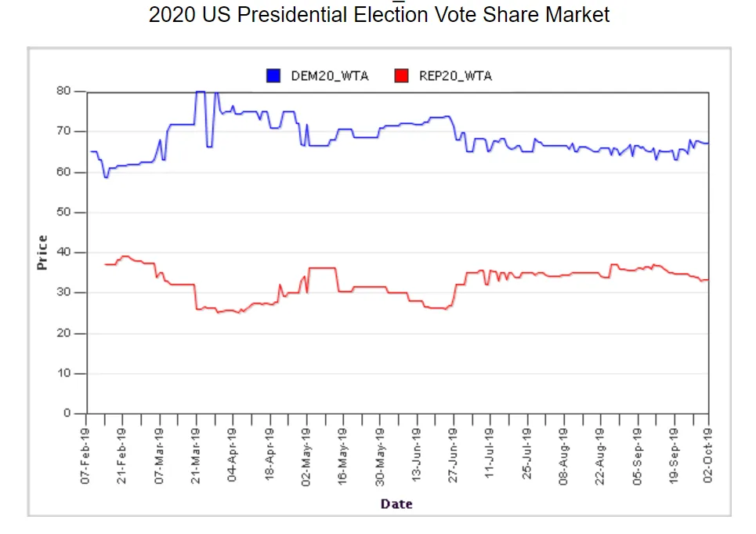The image size is (756, 534).
Task: Click the 27-Jun-19 date axis label
Action: point(454,455)
